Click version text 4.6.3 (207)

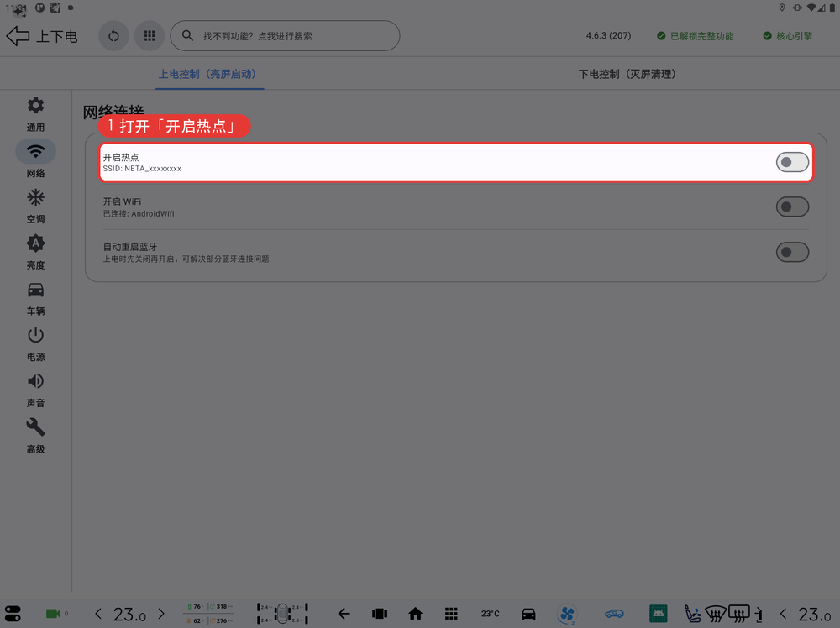(x=608, y=36)
